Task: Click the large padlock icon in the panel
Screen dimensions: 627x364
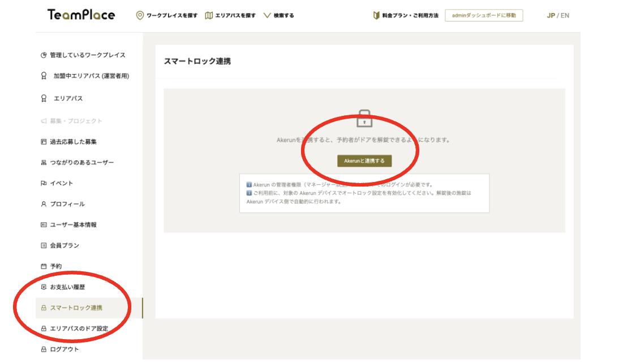Action: 364,119
